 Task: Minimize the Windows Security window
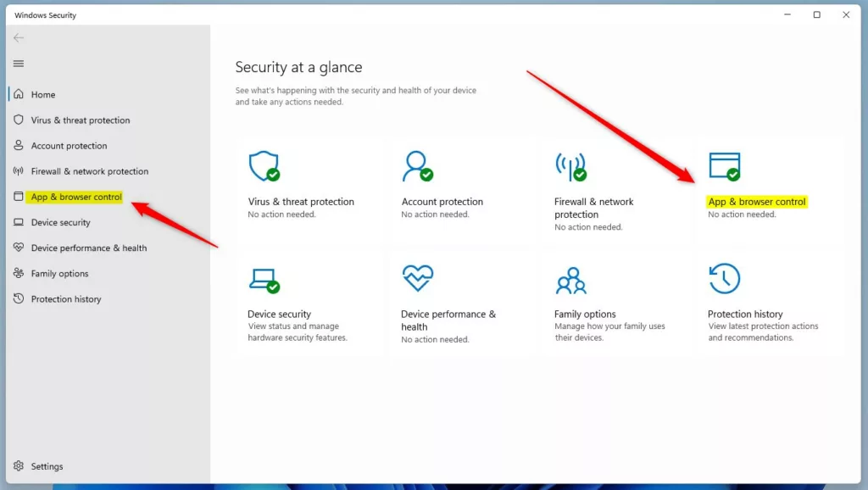787,15
